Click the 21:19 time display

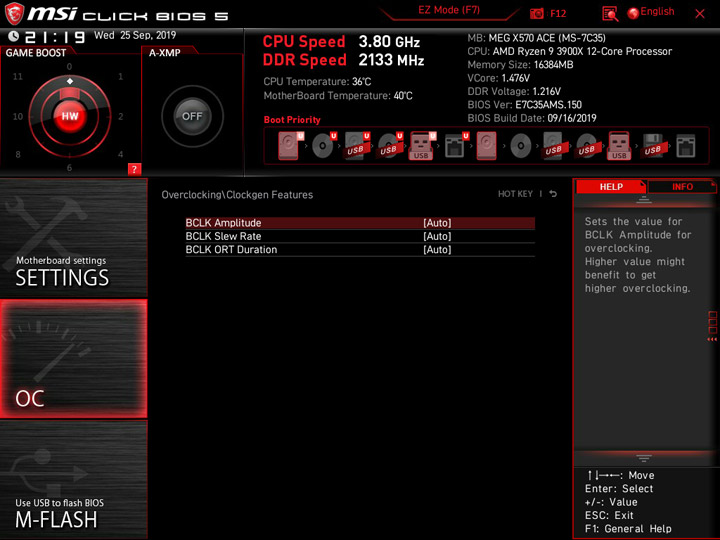pos(55,37)
